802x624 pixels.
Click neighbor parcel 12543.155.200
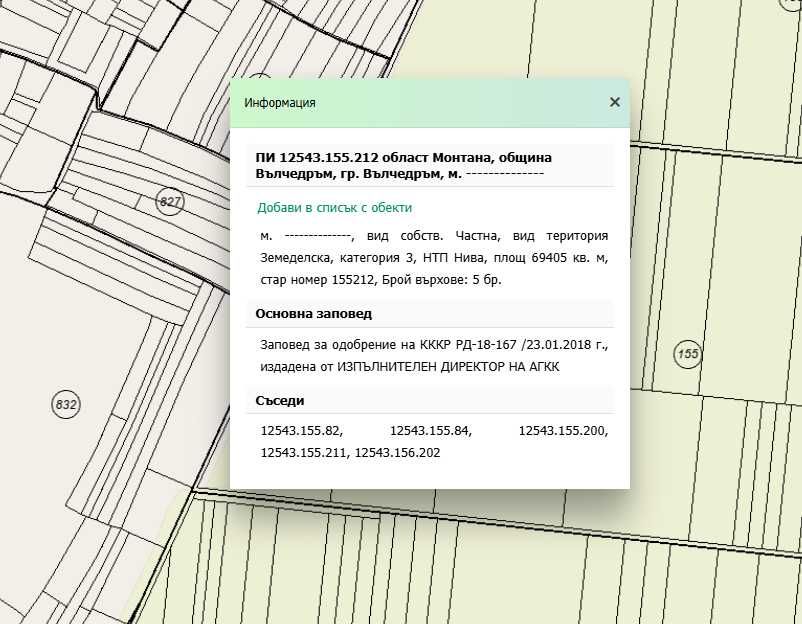click(563, 431)
